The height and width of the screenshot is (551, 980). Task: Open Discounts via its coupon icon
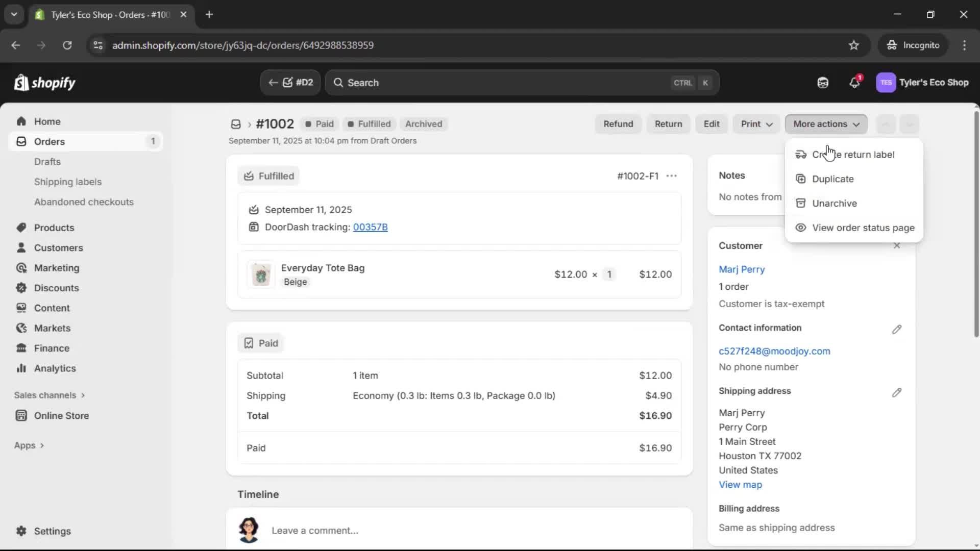(21, 288)
